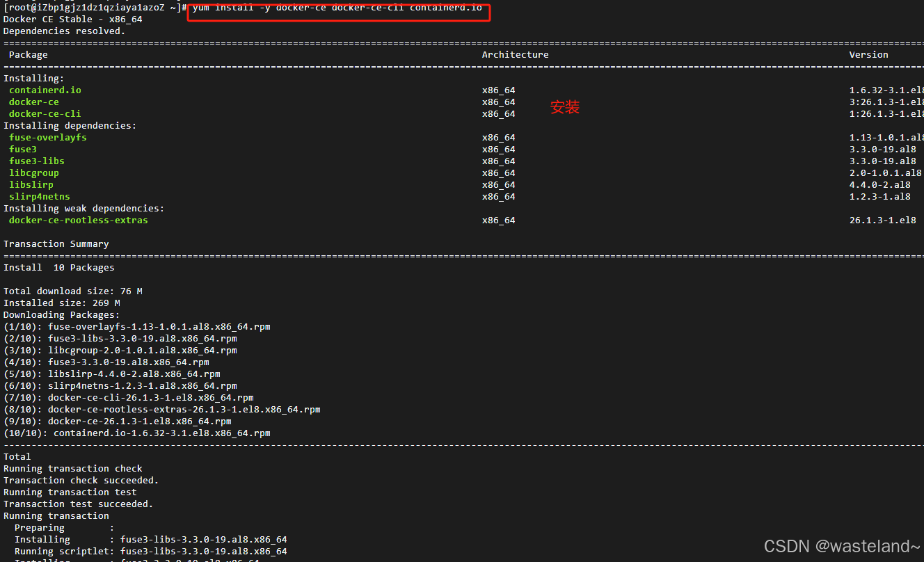Click version 2.0-1.0.1.al8 of libcgroup
The width and height of the screenshot is (924, 562).
(886, 173)
